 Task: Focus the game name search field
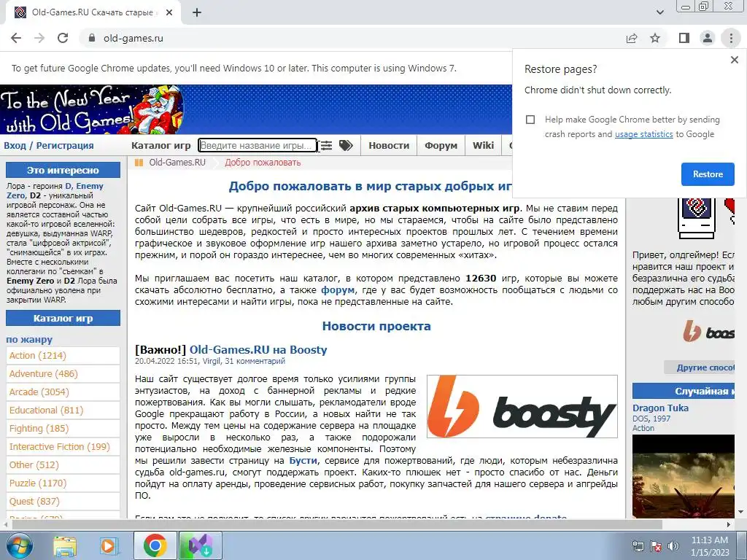click(258, 146)
